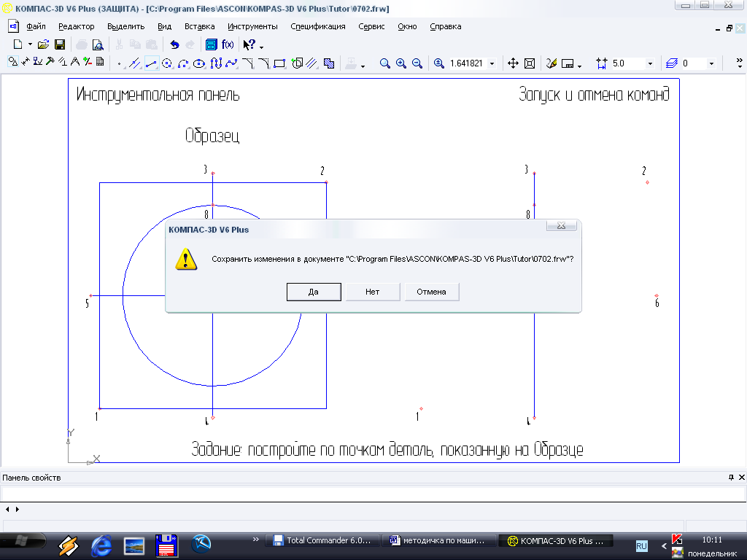The width and height of the screenshot is (747, 560).
Task: Open print preview from the toolbar
Action: [98, 44]
